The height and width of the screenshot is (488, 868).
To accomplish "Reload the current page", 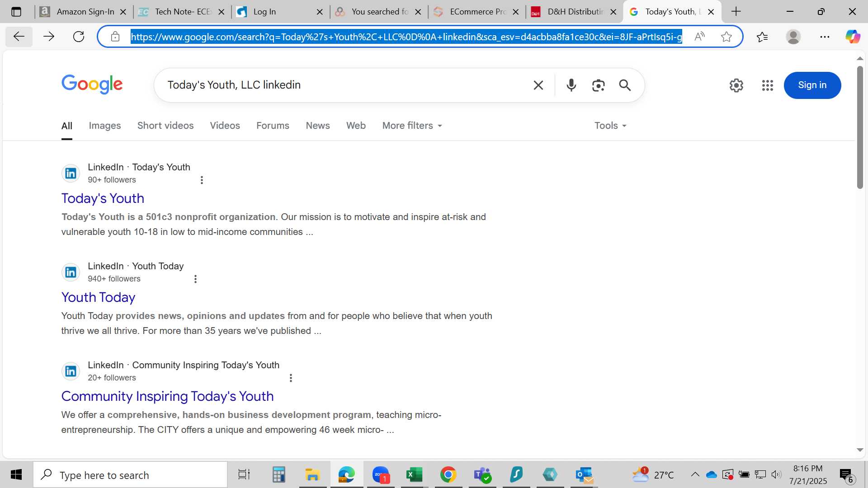I will pos(79,37).
